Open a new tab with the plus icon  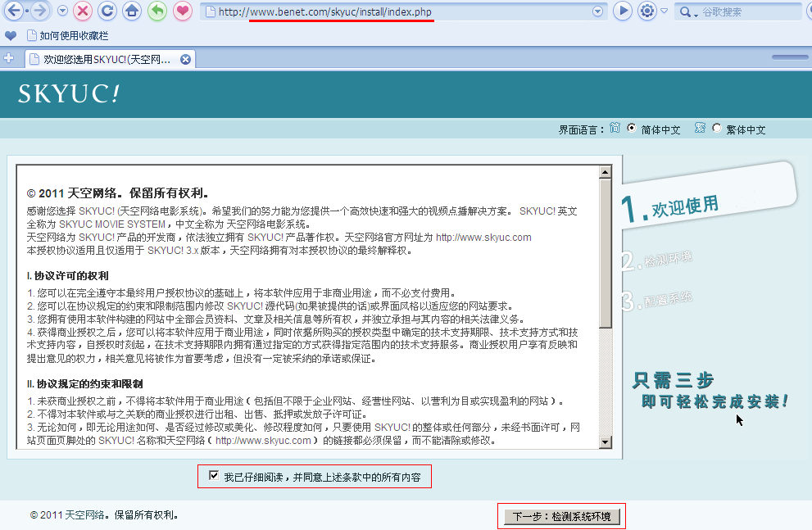coord(9,58)
